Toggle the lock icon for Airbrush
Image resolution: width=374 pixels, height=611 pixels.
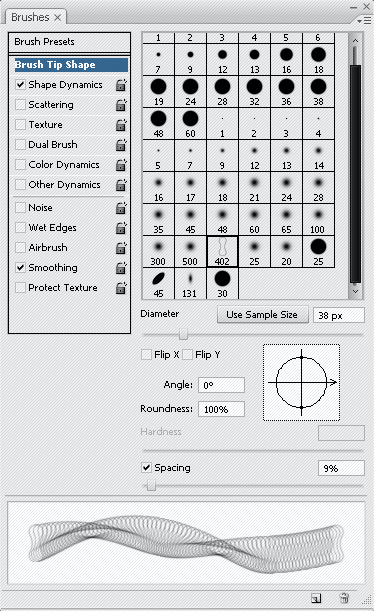[x=121, y=248]
